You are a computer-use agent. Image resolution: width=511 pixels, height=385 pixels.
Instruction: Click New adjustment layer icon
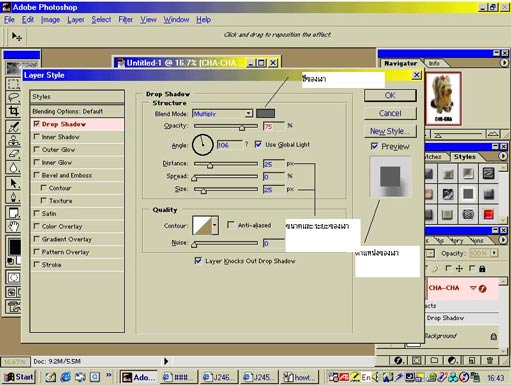pos(452,360)
